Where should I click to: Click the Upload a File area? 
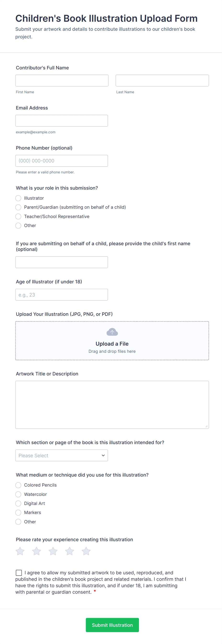(112, 344)
